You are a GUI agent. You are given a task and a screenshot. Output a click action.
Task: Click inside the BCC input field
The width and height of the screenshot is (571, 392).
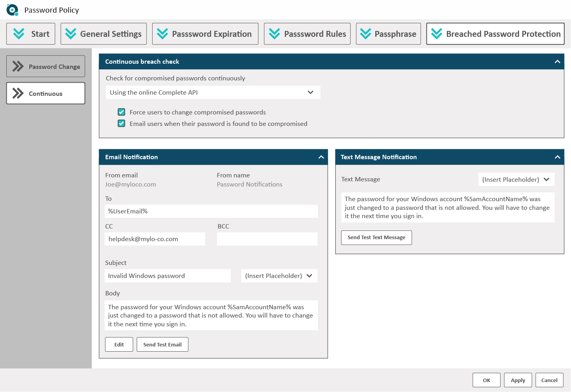pyautogui.click(x=267, y=239)
